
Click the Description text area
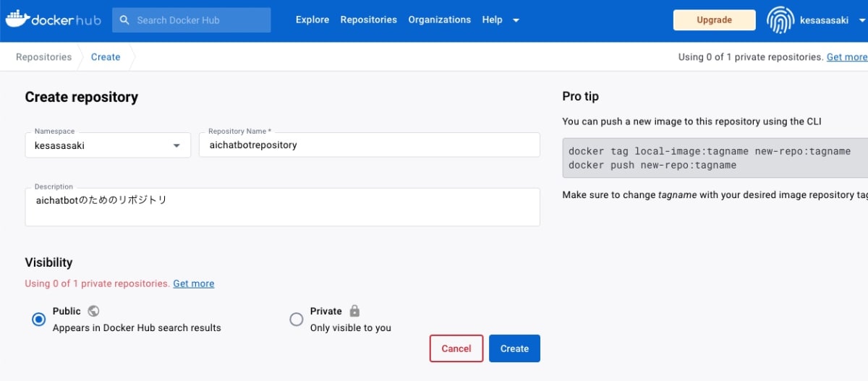coord(283,207)
